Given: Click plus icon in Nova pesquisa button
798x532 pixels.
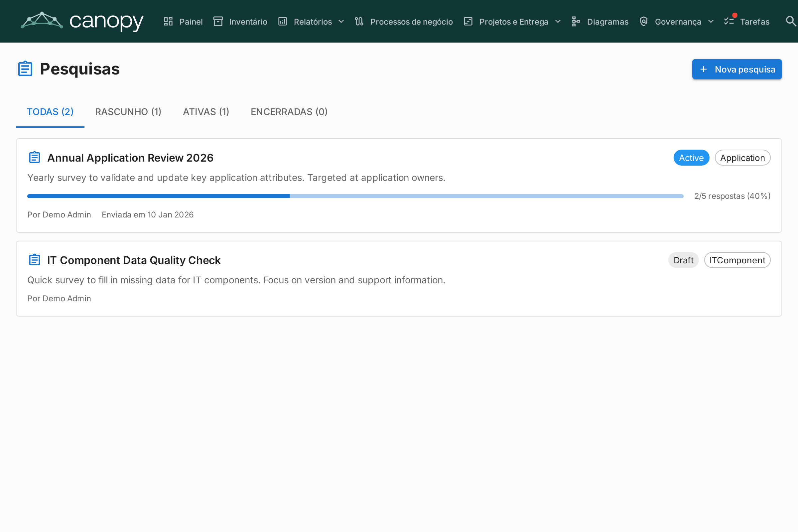Looking at the screenshot, I should point(704,69).
